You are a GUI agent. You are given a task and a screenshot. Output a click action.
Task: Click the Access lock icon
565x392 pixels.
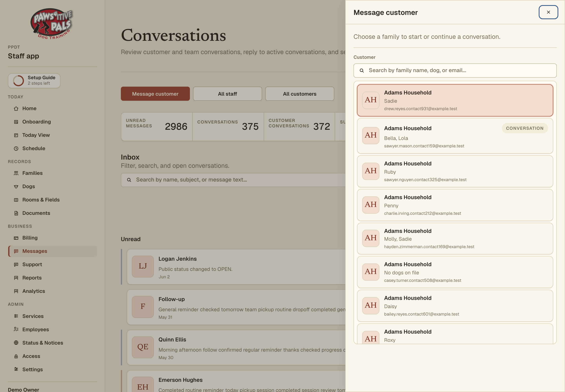click(16, 356)
